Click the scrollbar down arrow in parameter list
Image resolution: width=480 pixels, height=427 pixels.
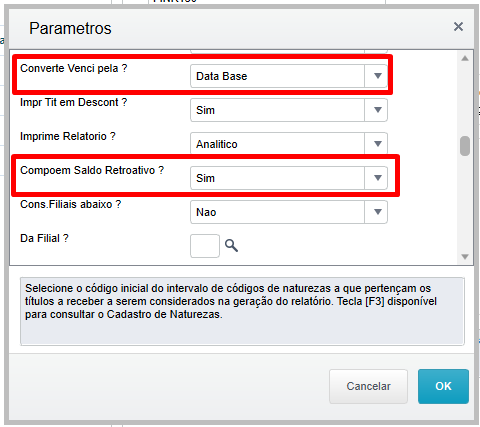(465, 256)
